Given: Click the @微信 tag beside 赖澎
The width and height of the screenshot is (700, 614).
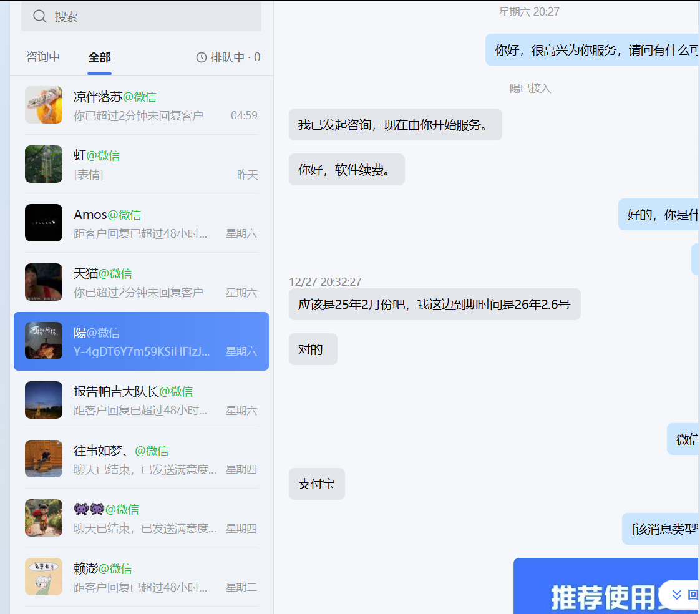Looking at the screenshot, I should pyautogui.click(x=116, y=568).
